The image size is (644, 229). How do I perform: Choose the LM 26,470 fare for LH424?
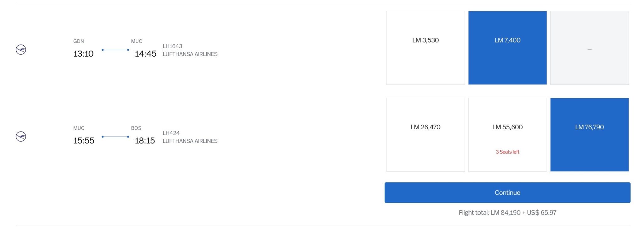tap(425, 135)
